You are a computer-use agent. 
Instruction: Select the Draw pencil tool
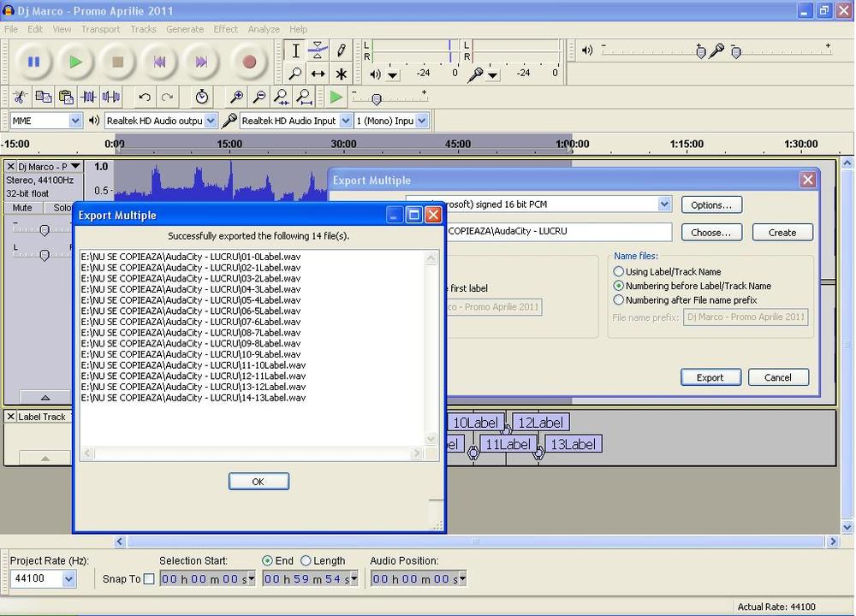coord(341,50)
